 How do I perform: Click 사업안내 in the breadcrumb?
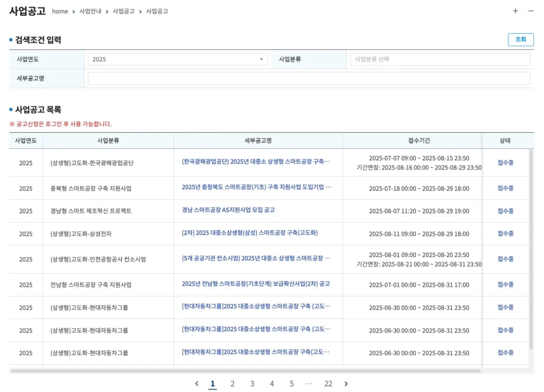(x=90, y=11)
